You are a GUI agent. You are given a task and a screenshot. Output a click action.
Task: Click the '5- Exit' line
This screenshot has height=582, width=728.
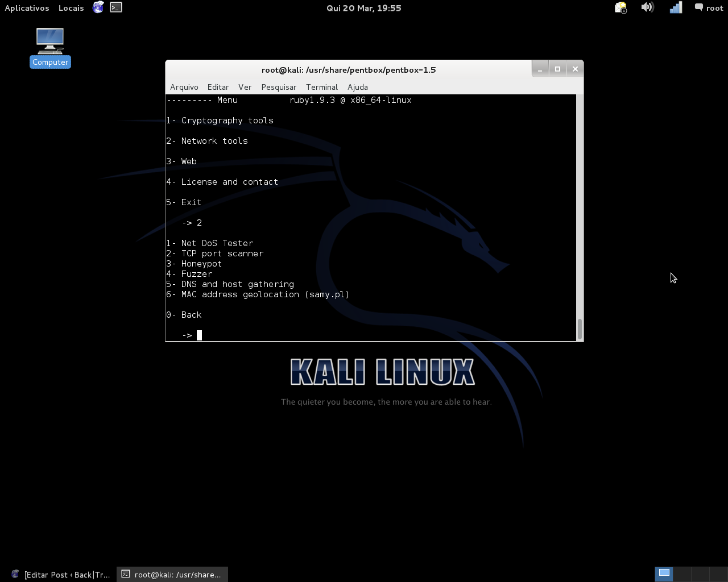point(184,202)
